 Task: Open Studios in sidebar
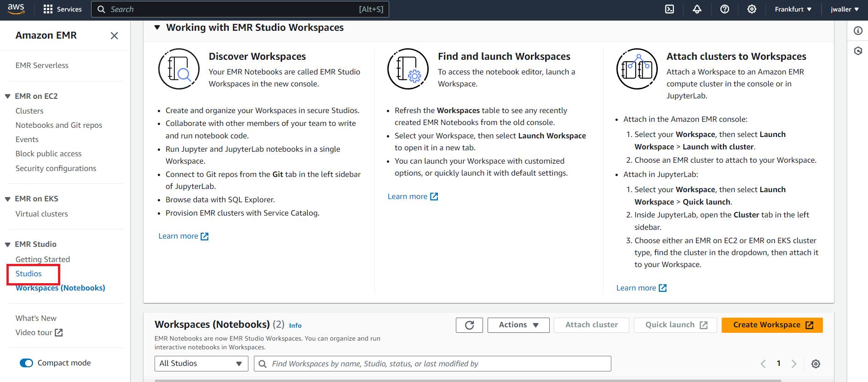click(29, 274)
